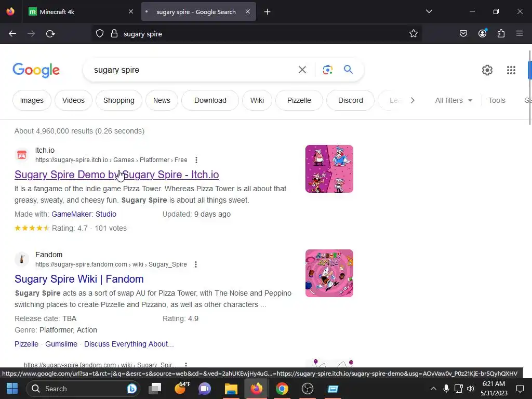Click the Fandom result thumbnail image

[x=329, y=273]
